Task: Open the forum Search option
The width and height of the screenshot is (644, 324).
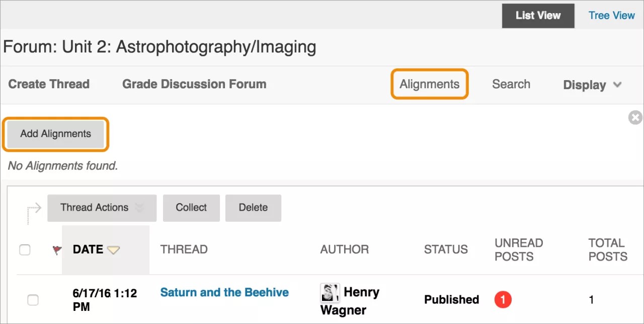Action: [511, 84]
